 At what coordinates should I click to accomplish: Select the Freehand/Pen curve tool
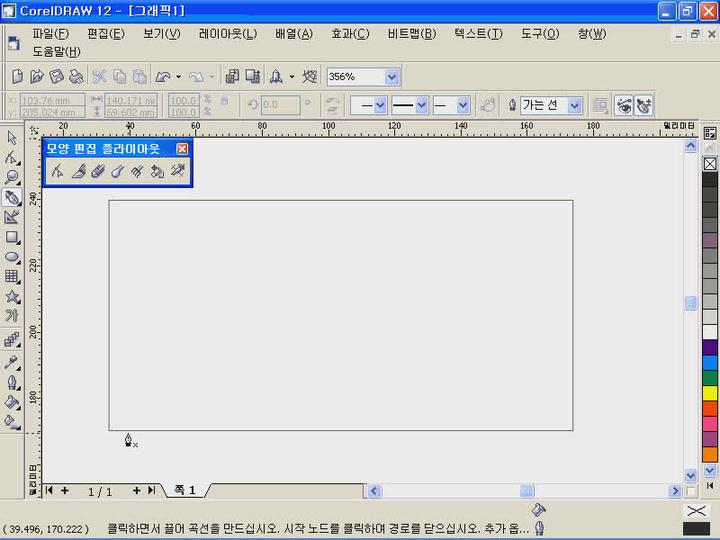(12, 197)
